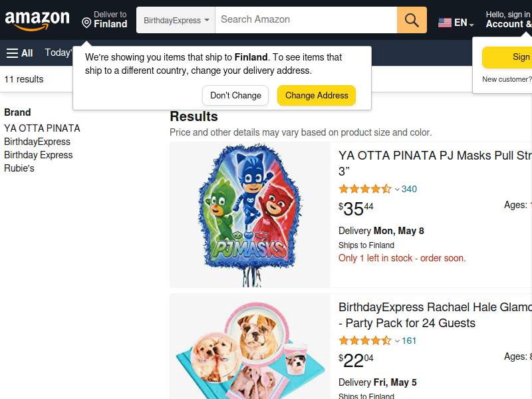Open the 340 reviews link

[x=409, y=189]
